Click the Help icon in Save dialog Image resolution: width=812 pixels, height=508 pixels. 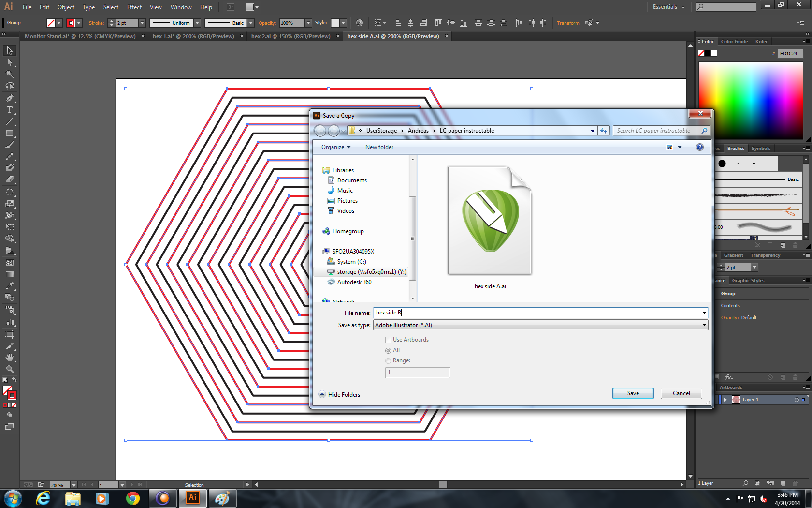699,147
